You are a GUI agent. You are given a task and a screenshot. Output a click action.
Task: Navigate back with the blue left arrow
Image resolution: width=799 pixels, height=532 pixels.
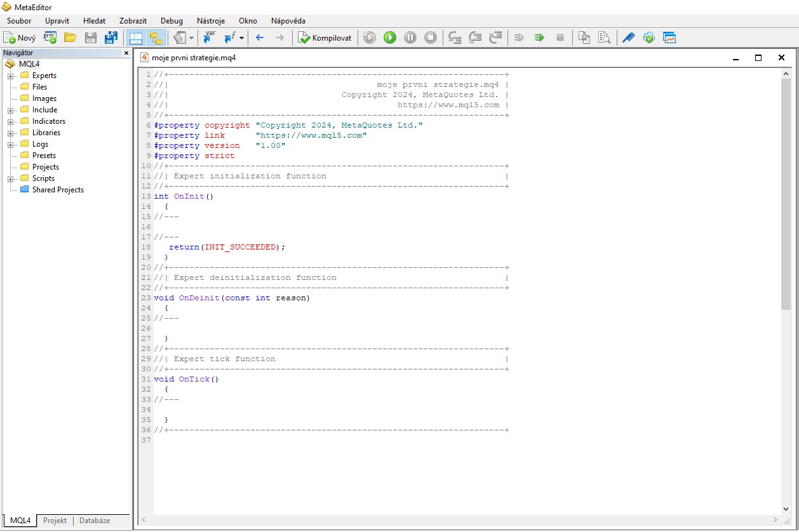pos(259,37)
